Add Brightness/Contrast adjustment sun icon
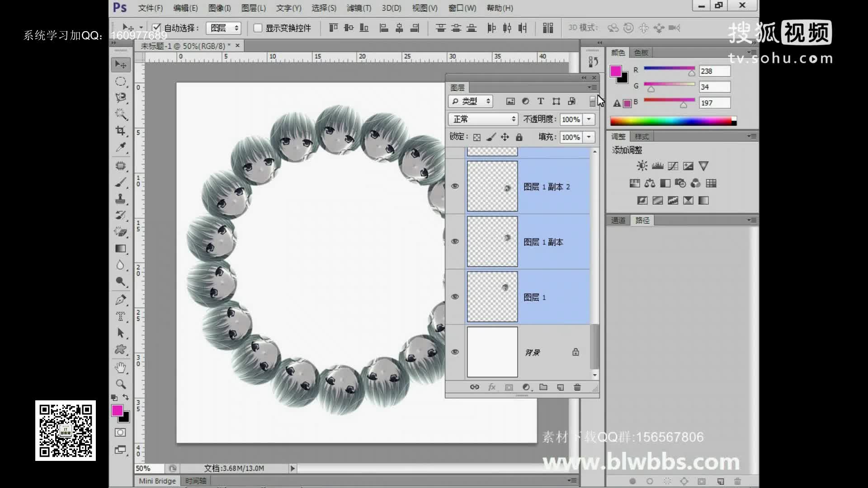Viewport: 868px width, 488px height. pyautogui.click(x=642, y=166)
